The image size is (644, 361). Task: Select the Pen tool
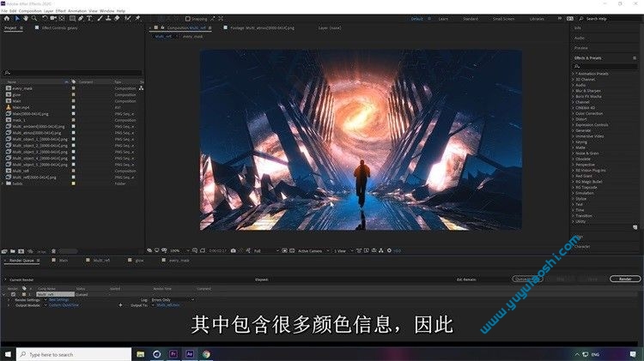point(81,19)
